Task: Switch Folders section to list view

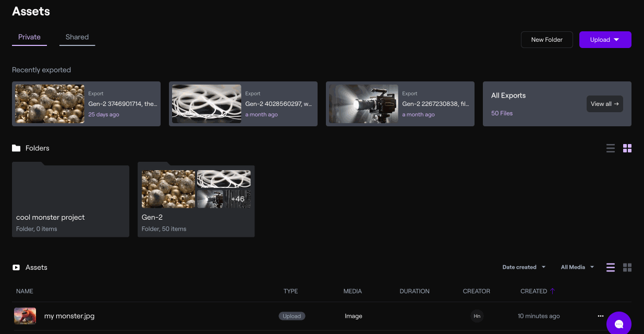Action: 611,148
